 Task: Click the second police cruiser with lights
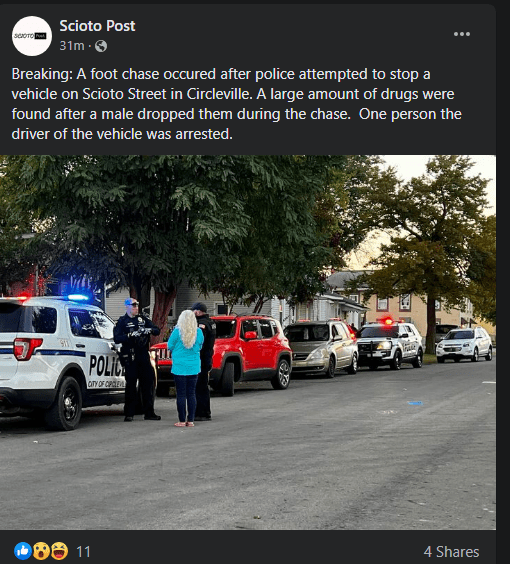click(x=390, y=344)
